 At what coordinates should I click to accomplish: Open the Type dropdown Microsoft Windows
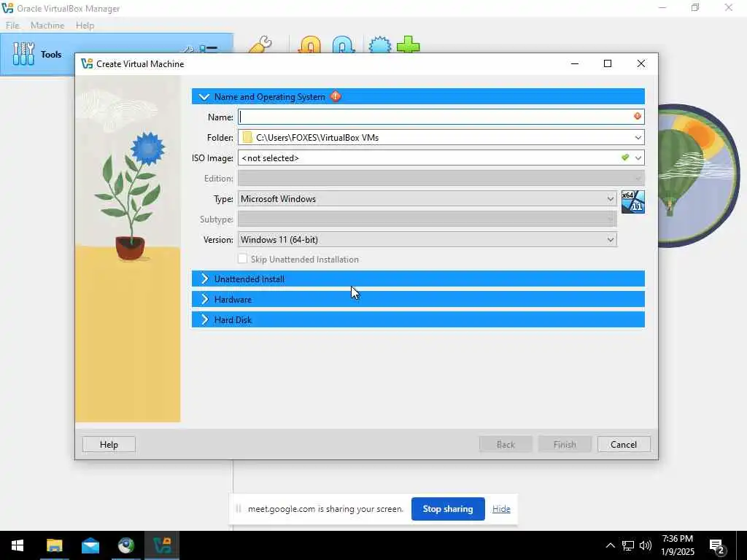point(427,198)
